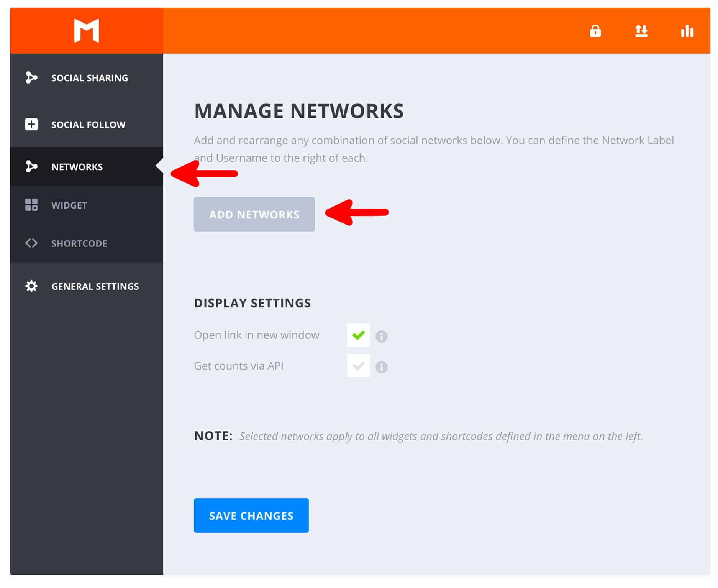Click the 'Selected networks apply to all widgets' note
718x588 pixels.
click(441, 436)
